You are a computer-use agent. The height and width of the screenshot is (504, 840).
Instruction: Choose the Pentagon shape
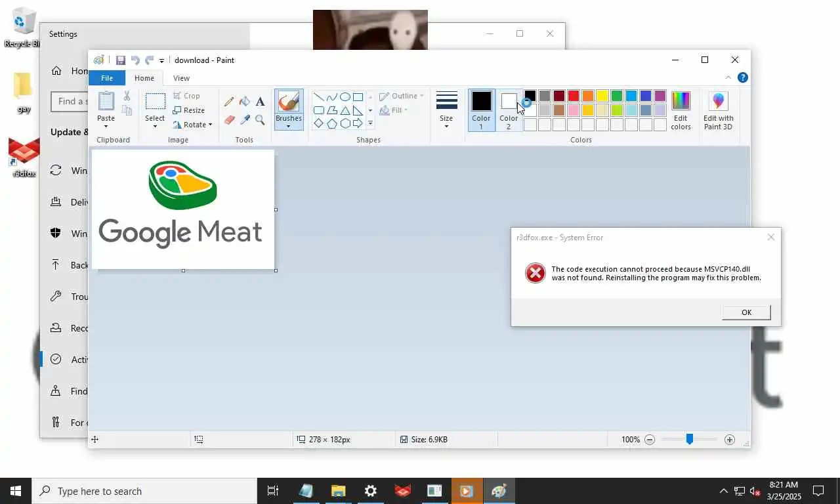point(331,123)
